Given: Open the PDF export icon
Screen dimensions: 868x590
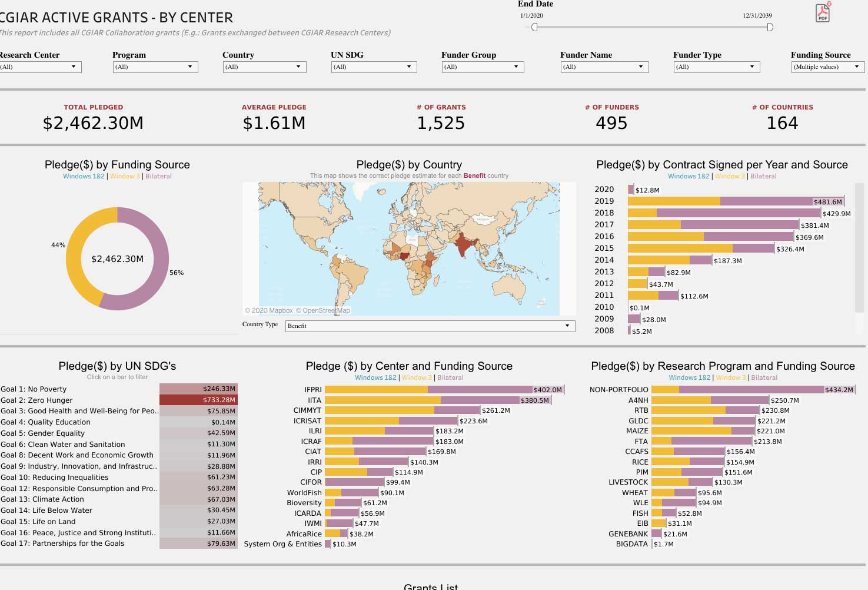Looking at the screenshot, I should coord(823,13).
